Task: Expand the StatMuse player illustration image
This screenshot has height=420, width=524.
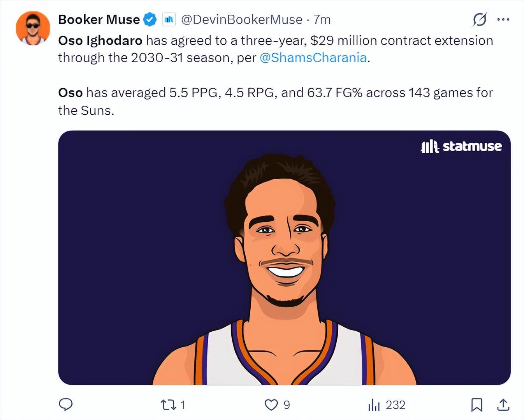Action: tap(284, 257)
